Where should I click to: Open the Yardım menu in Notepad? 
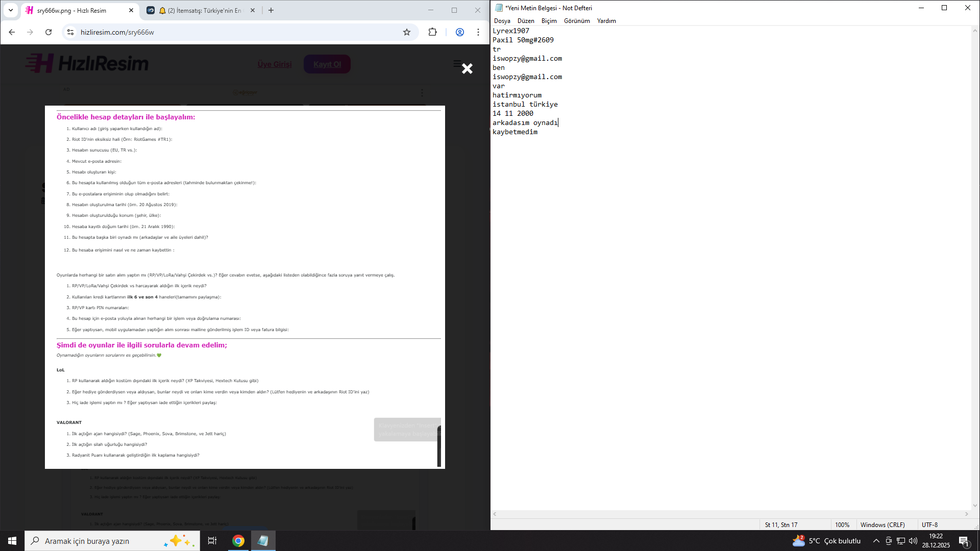click(x=606, y=21)
